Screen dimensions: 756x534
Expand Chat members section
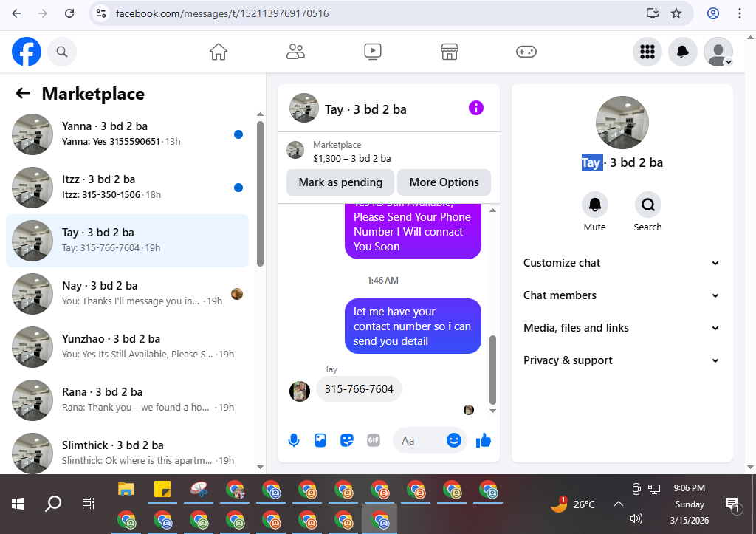(x=621, y=295)
